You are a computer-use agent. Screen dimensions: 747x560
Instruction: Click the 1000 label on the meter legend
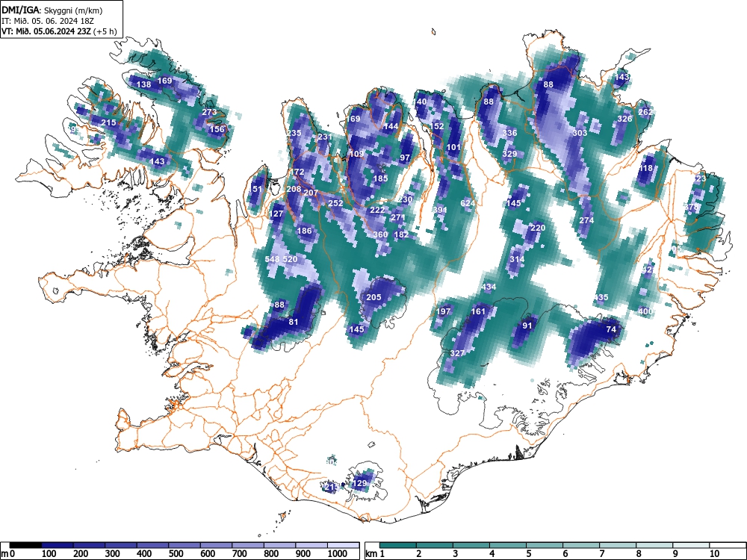338,554
